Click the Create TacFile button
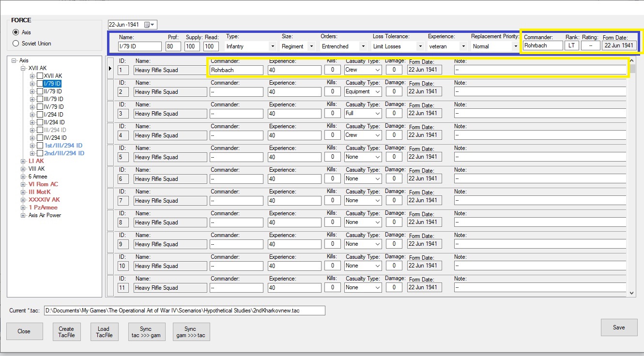644x356 pixels. click(67, 331)
